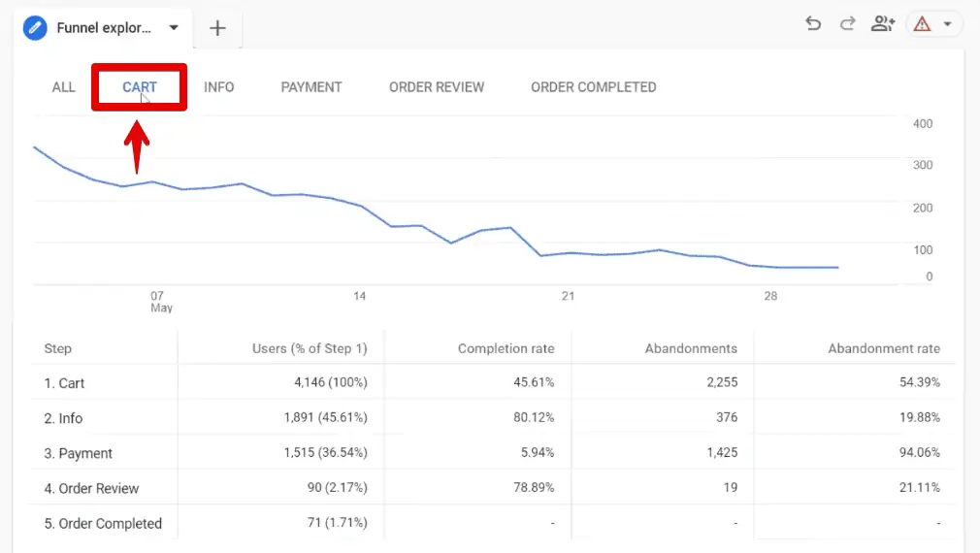Click the 1,425 abandonments value

[722, 452]
